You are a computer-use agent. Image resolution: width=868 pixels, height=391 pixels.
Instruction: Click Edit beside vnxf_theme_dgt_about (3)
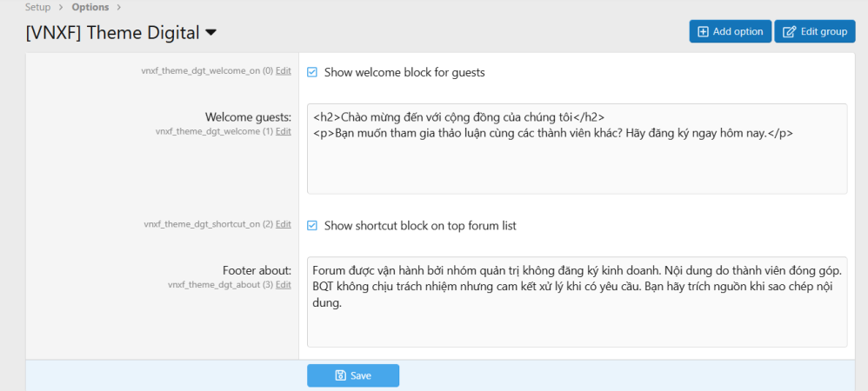[284, 285]
